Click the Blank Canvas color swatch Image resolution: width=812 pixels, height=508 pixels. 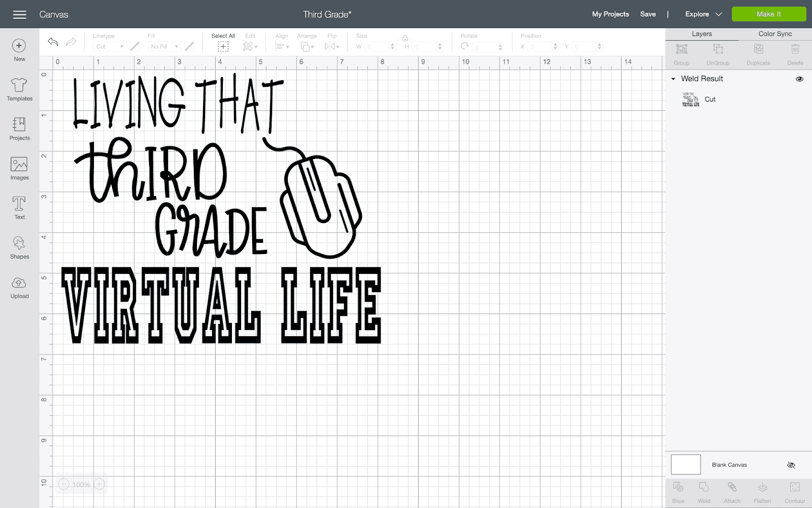(x=686, y=464)
